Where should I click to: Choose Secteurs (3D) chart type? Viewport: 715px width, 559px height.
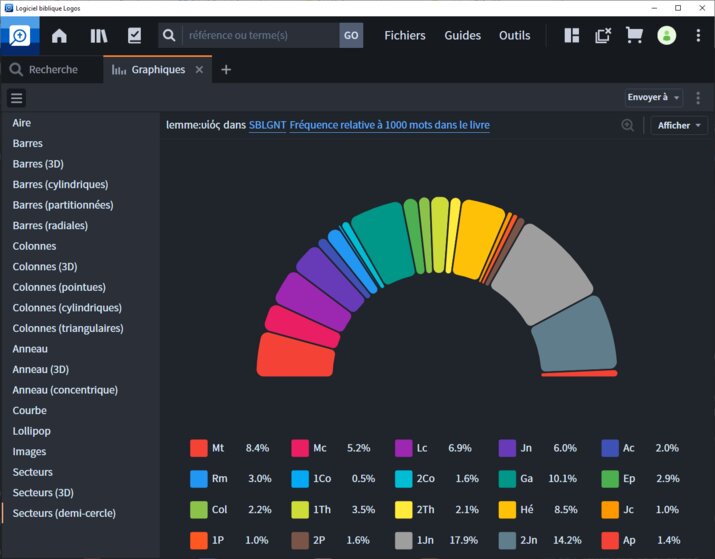43,492
